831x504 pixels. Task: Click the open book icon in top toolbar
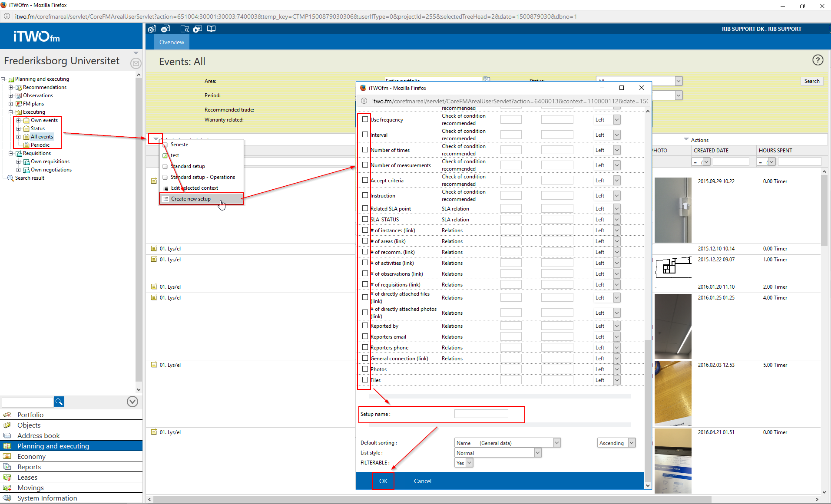pos(211,29)
